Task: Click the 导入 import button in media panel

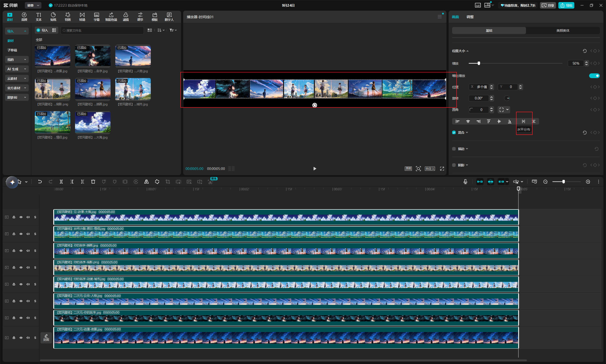Action: click(42, 30)
